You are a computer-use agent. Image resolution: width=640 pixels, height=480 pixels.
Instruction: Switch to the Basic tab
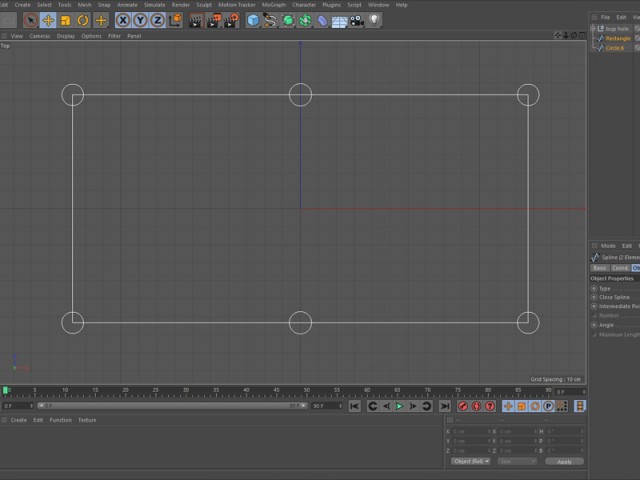pos(600,268)
